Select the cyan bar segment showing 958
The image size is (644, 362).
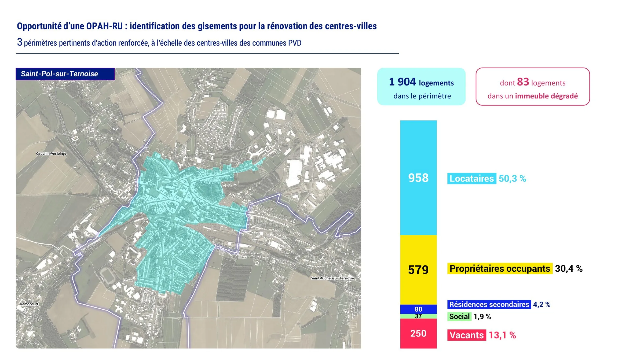click(418, 178)
